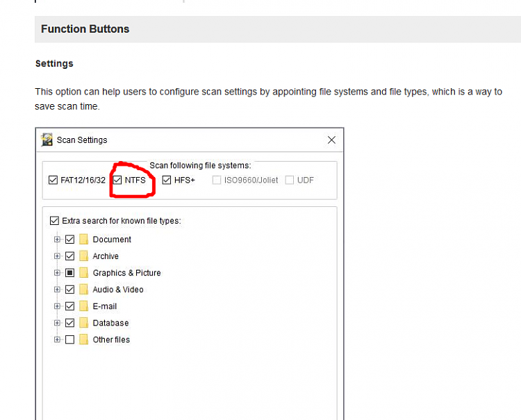
Task: Uncheck the Audio & Video file type
Action: click(69, 289)
